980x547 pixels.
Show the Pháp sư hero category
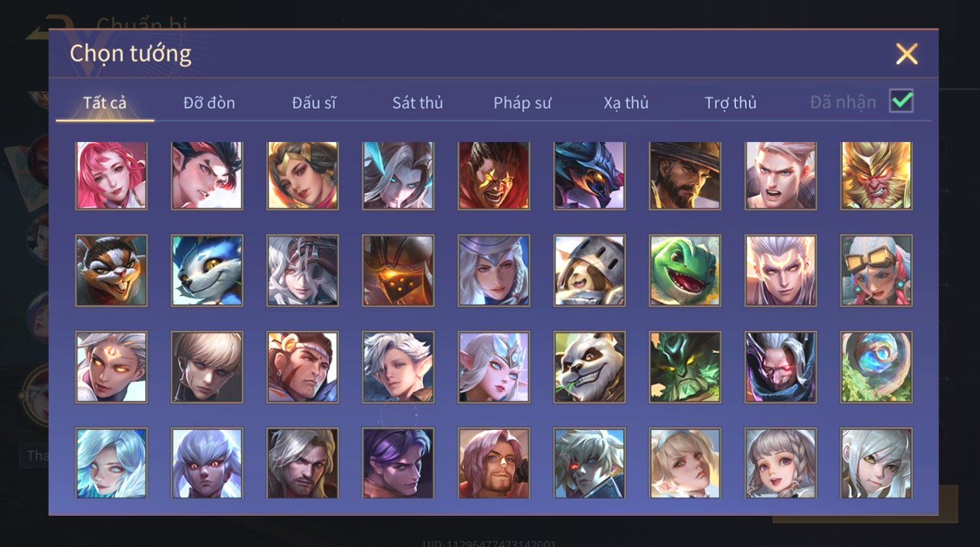pyautogui.click(x=522, y=103)
